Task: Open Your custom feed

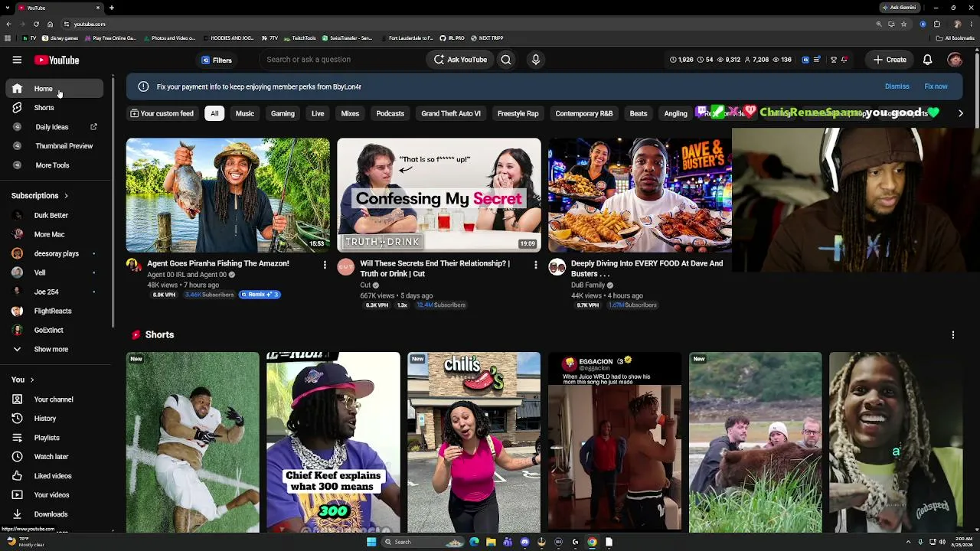Action: click(x=162, y=113)
